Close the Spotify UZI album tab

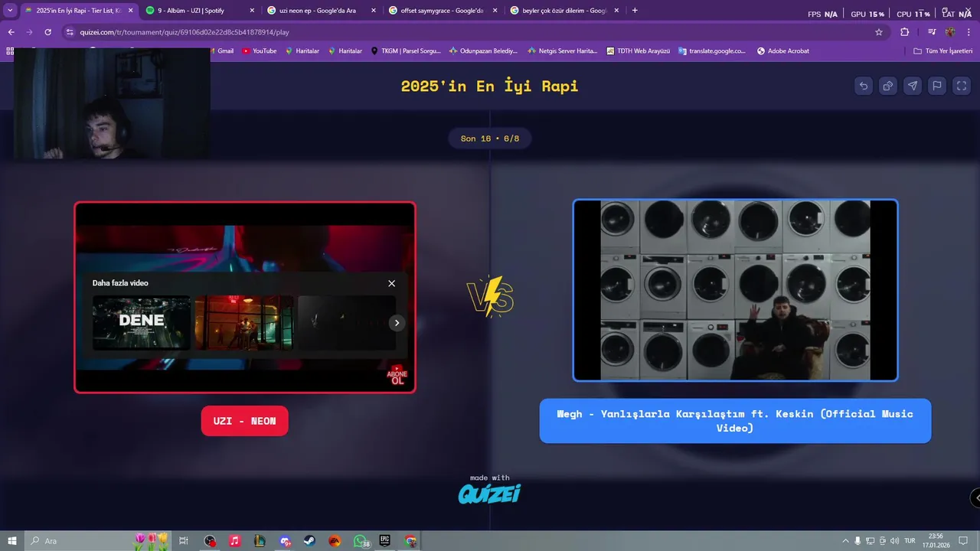252,11
